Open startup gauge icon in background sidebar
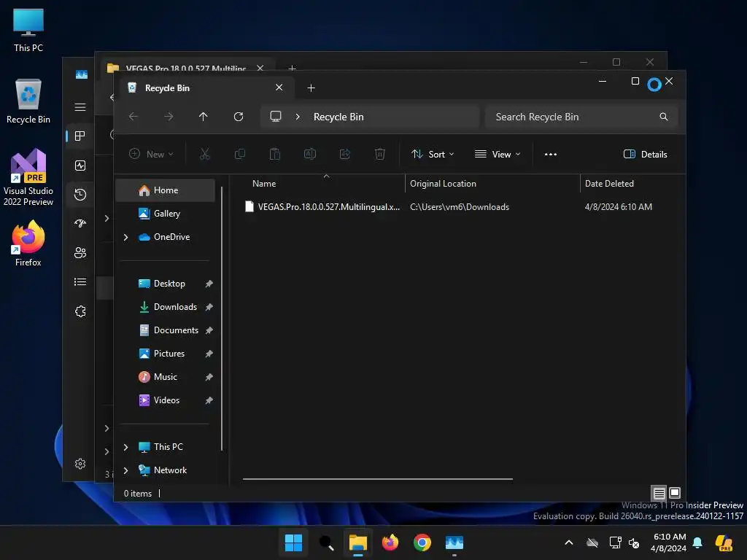The height and width of the screenshot is (560, 747). pos(80,223)
